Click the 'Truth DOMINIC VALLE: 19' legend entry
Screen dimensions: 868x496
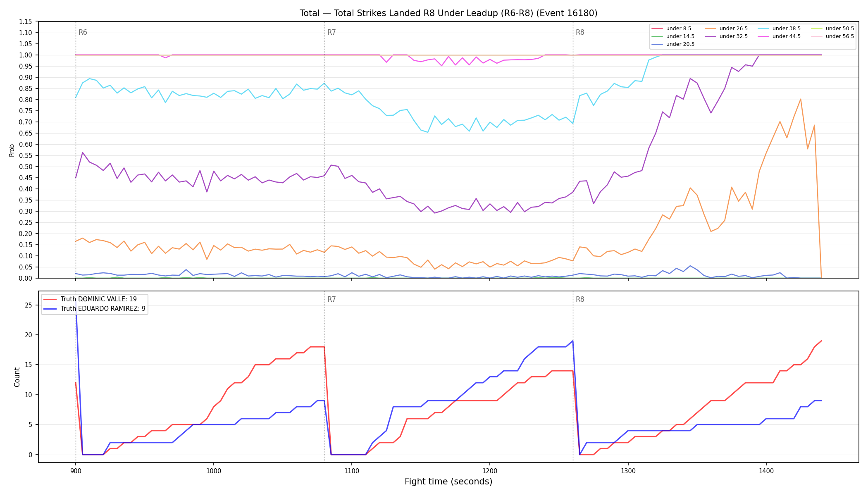coord(90,299)
